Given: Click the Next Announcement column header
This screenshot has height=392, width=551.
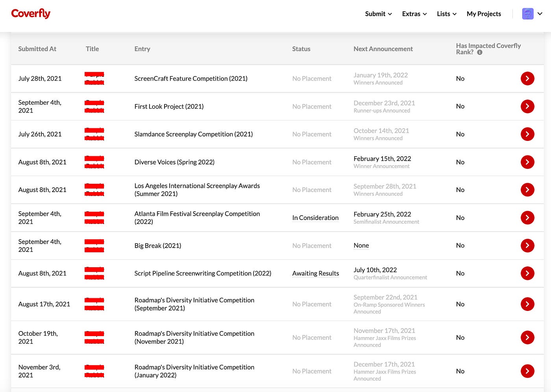Looking at the screenshot, I should [x=383, y=49].
